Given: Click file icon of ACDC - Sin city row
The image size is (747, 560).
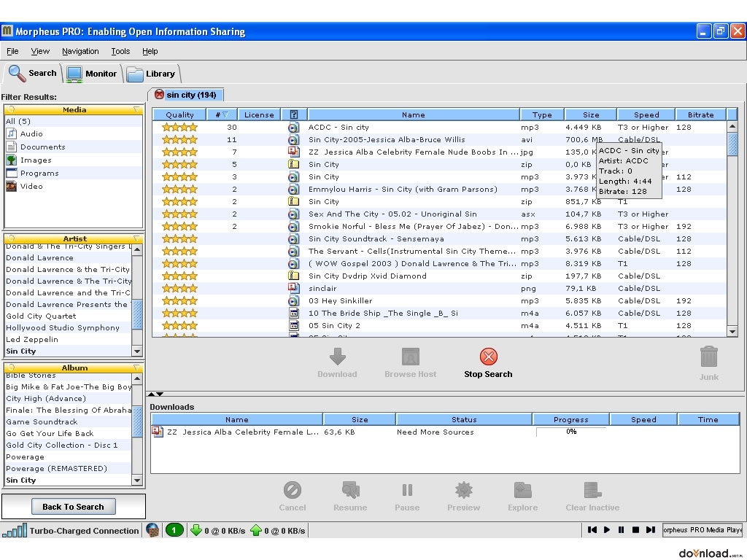Looking at the screenshot, I should 294,127.
